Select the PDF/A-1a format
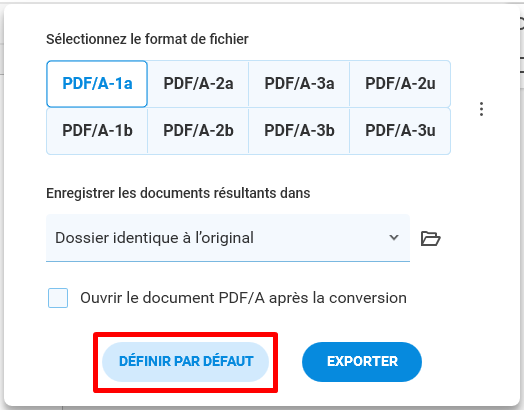This screenshot has width=524, height=410. tap(97, 84)
